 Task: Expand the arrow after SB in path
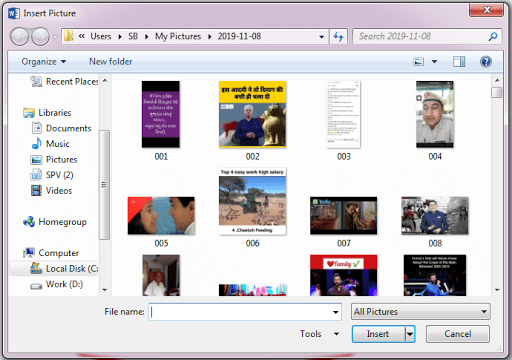146,36
